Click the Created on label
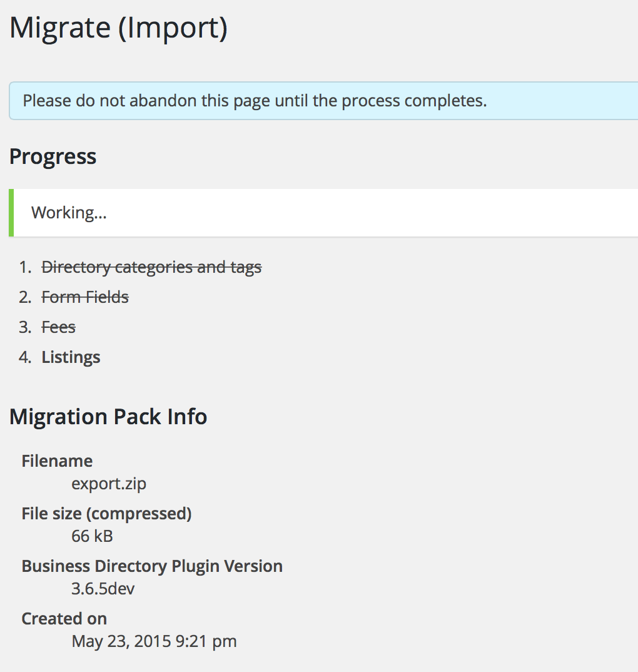The image size is (638, 672). pos(64,619)
